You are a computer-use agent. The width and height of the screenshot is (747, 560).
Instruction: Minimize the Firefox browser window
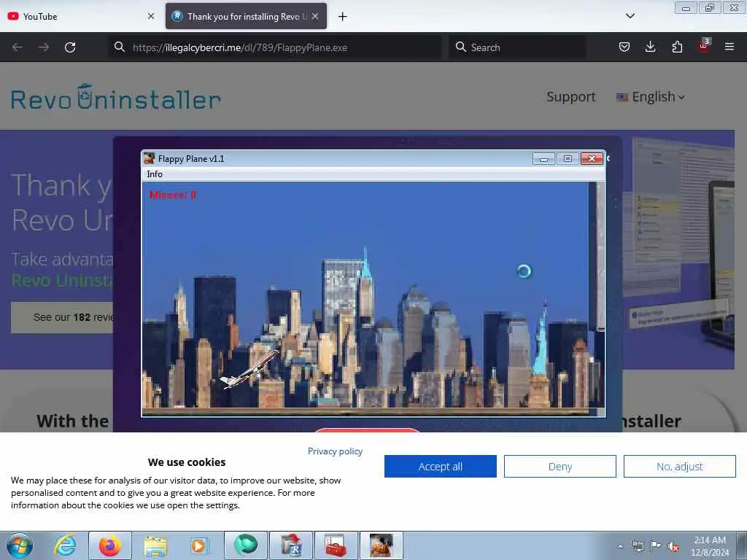click(686, 7)
